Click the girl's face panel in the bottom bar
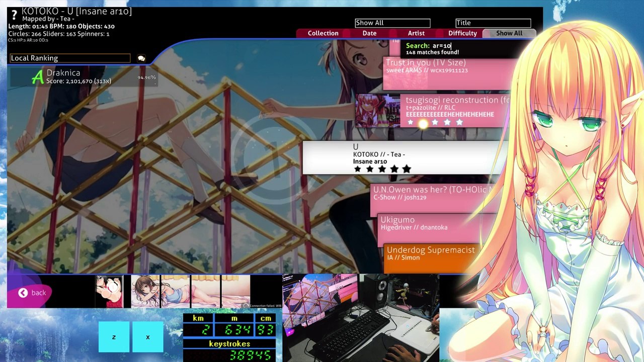 [x=145, y=292]
